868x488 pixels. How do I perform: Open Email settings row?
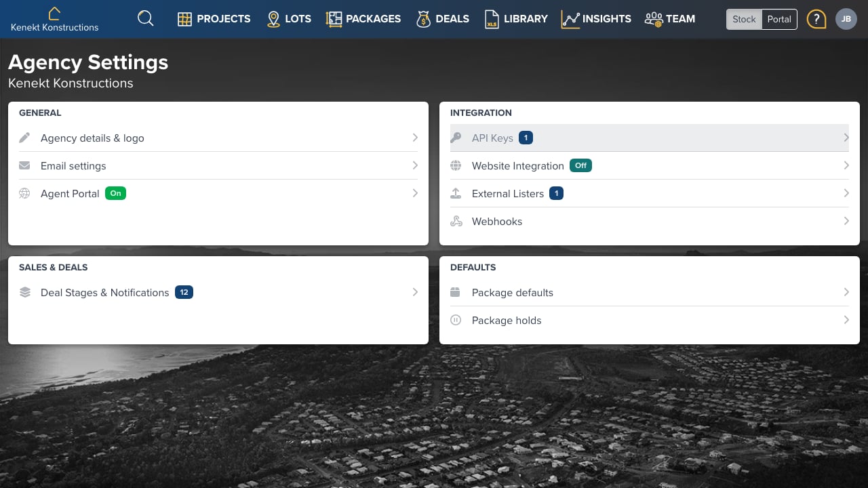[x=218, y=165]
